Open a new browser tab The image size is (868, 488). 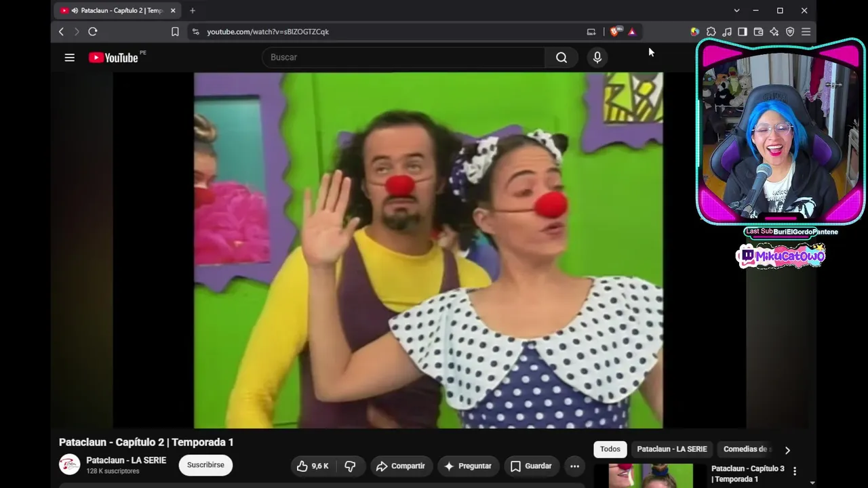coord(193,11)
